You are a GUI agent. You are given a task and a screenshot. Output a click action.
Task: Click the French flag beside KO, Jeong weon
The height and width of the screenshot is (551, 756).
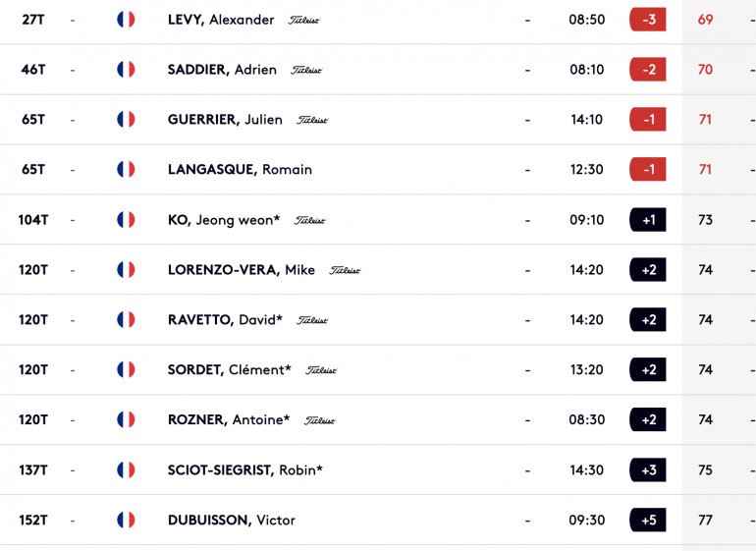coord(126,220)
